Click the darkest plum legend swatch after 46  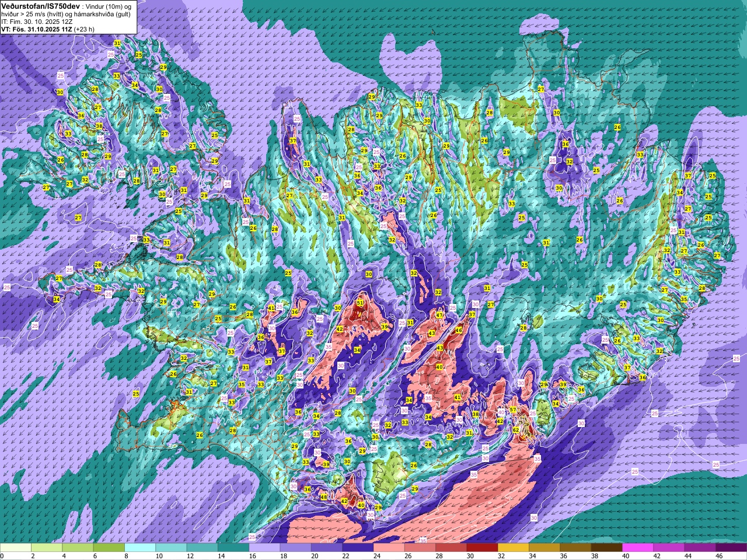[x=731, y=548]
